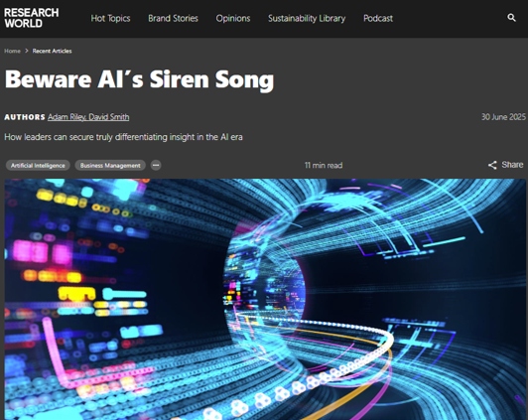Go to the Opinions section
Image resolution: width=528 pixels, height=420 pixels.
233,18
